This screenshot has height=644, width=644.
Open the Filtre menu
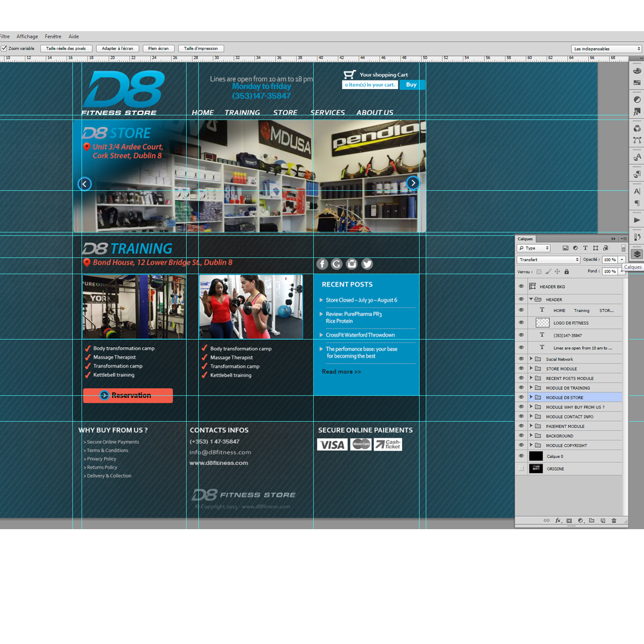click(x=5, y=36)
